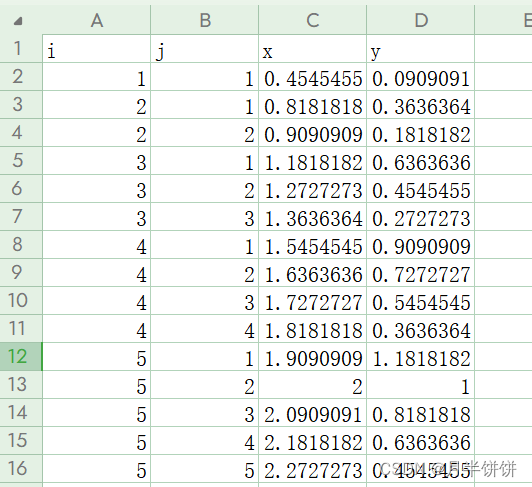Click cell containing 1.1818182 in column C
532x487 pixels.
tap(312, 161)
